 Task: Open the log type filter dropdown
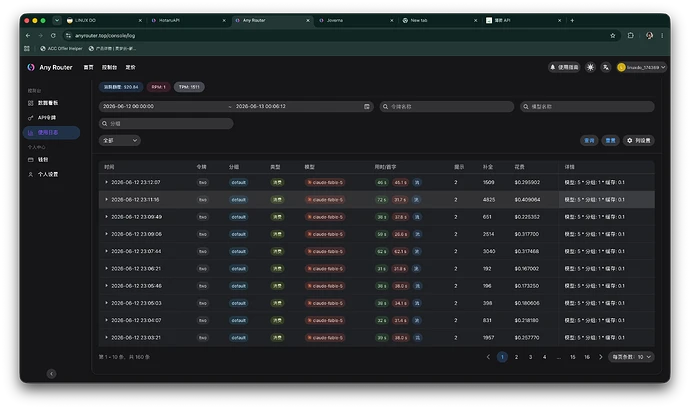[120, 140]
